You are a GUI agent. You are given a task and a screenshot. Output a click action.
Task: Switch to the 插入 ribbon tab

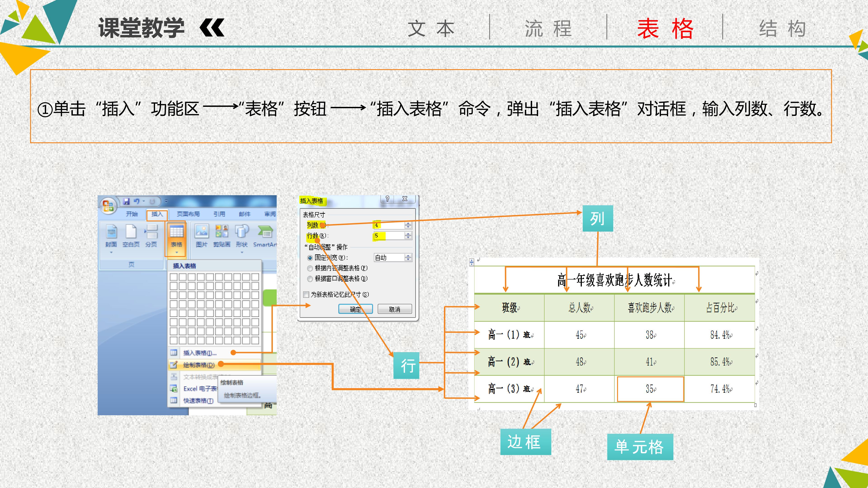[x=157, y=214]
